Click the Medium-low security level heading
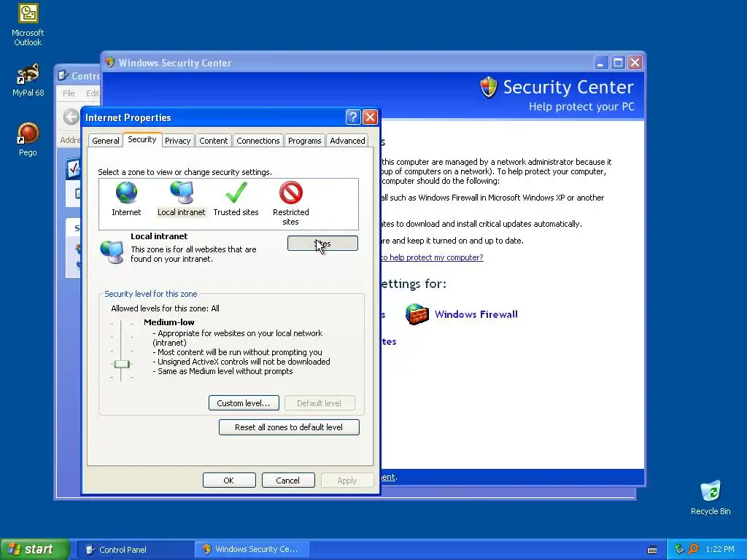 point(169,322)
